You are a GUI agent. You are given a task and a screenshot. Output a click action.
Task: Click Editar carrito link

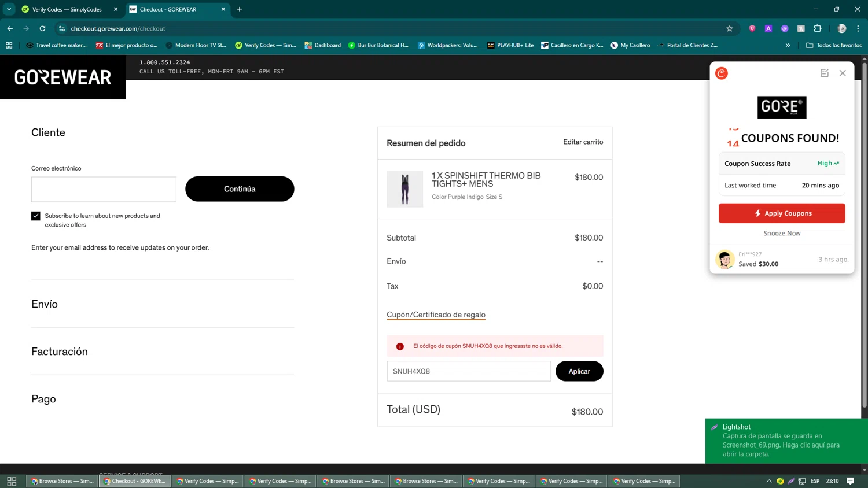tap(583, 142)
